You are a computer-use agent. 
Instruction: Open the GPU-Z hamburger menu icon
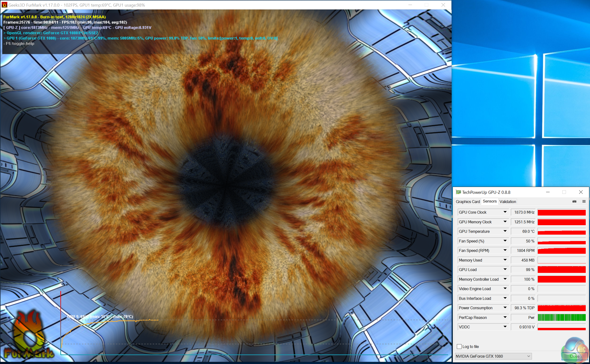coord(584,202)
